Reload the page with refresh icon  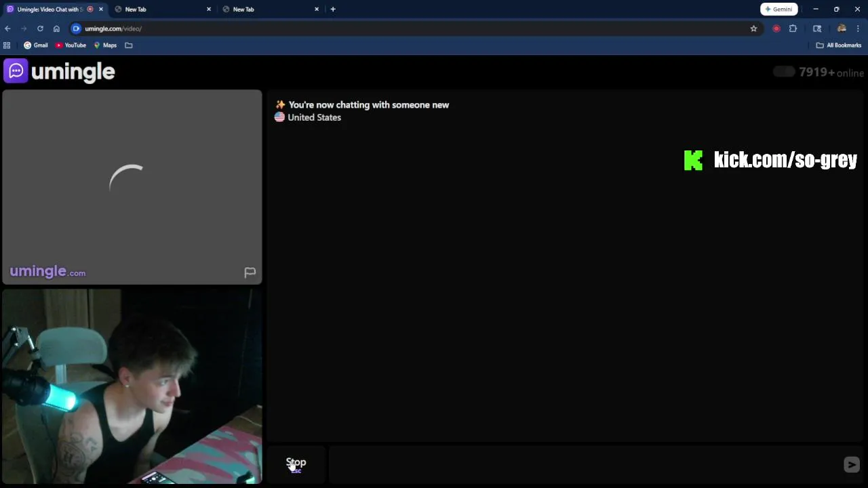40,28
